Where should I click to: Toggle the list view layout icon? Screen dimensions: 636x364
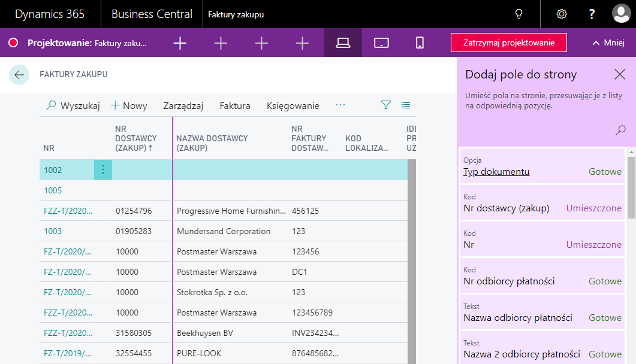[406, 105]
